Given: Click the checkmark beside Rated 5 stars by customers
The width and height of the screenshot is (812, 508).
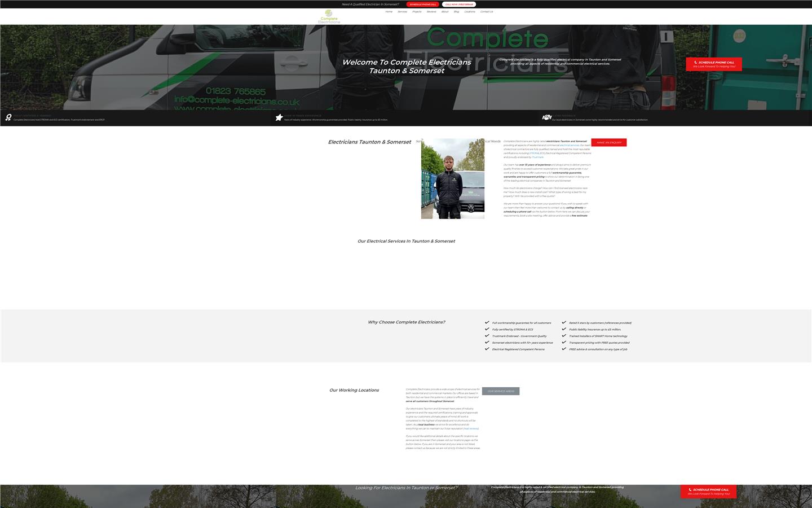Looking at the screenshot, I should click(x=564, y=322).
